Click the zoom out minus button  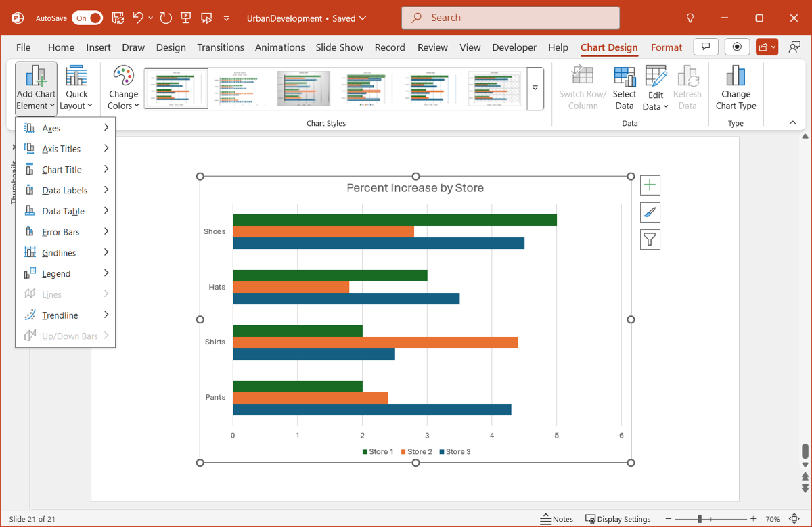pos(669,519)
